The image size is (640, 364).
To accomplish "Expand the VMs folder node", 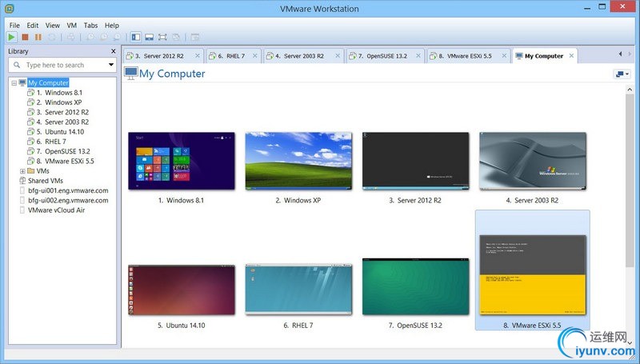I will (x=22, y=171).
